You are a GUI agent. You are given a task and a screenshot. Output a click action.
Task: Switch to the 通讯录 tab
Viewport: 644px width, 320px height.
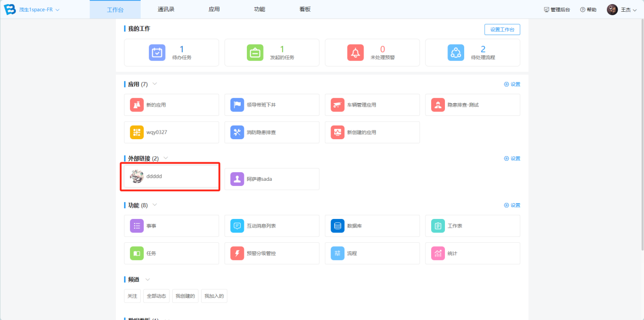(x=166, y=9)
